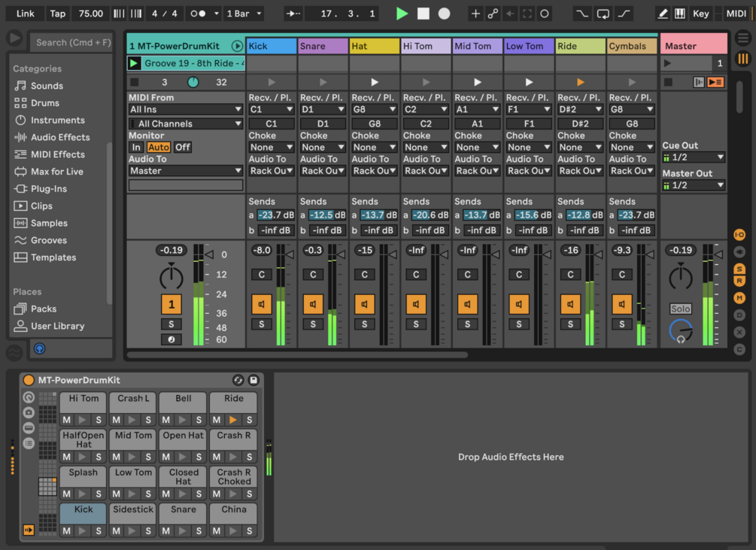
Task: Adjust the Master cue volume knob
Action: pos(680,330)
